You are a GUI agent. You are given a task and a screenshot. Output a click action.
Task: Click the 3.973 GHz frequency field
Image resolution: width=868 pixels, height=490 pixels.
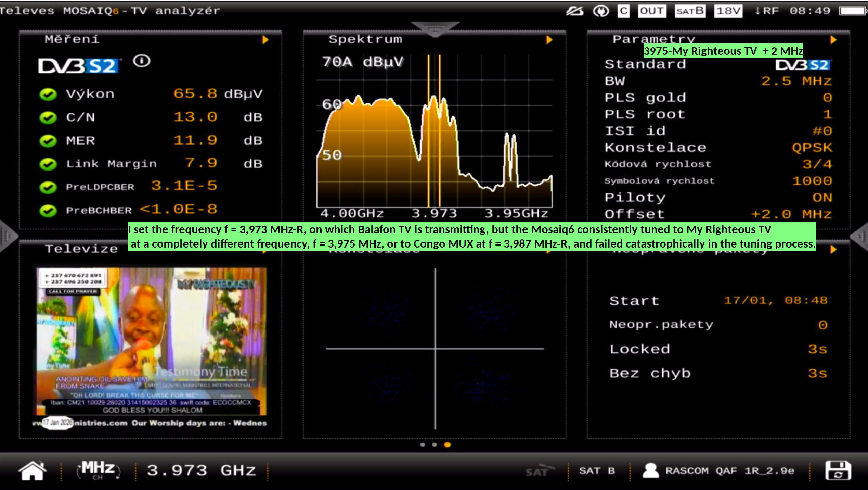[x=201, y=471]
